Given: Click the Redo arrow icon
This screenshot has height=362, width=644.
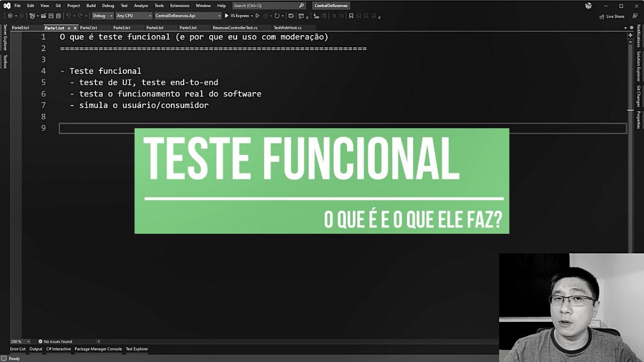Looking at the screenshot, I should coord(80,16).
